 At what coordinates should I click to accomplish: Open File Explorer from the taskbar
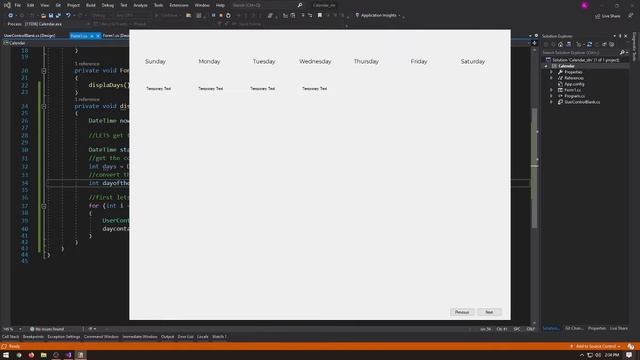tap(43, 355)
